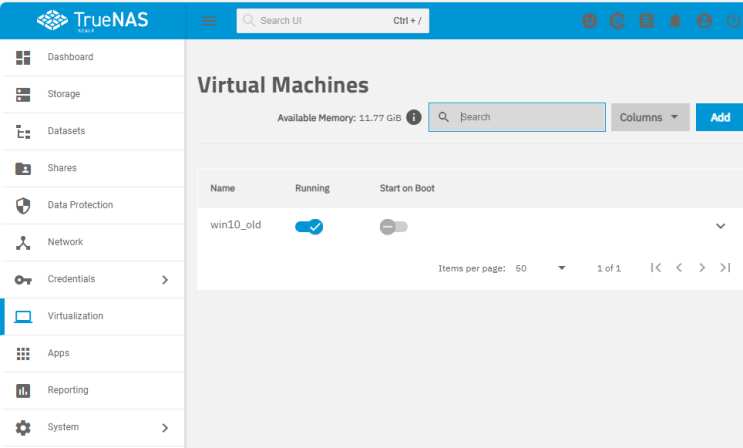
Task: Click the TrueNAS logo
Action: click(92, 20)
